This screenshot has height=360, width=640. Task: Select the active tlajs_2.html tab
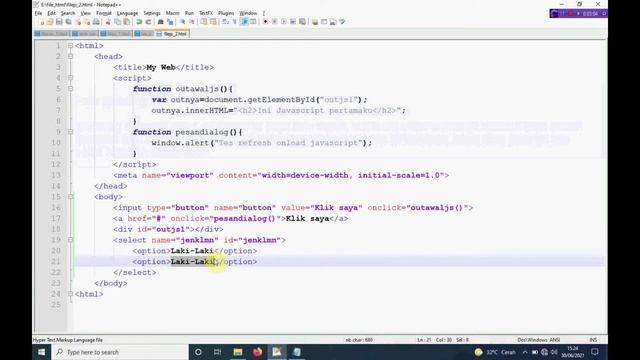pyautogui.click(x=172, y=34)
